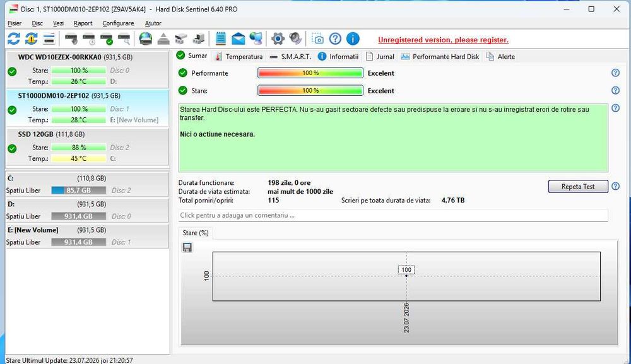Open the Configurare menu

[118, 23]
